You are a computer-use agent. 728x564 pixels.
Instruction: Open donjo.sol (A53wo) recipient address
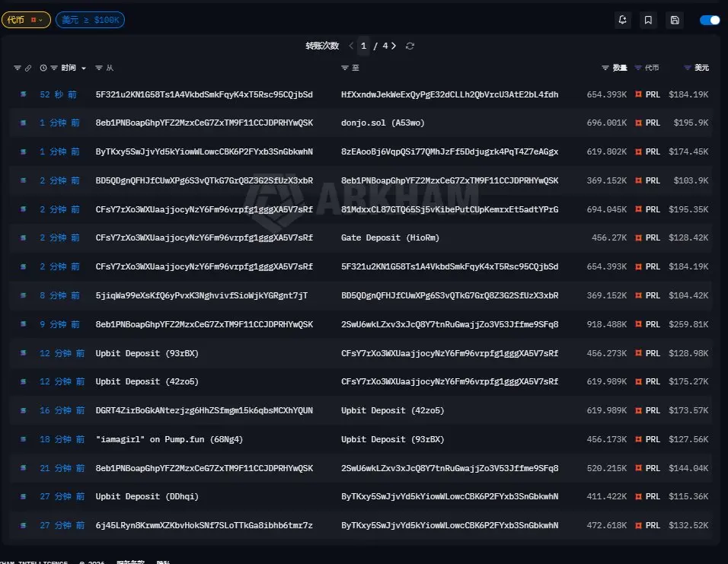point(382,123)
